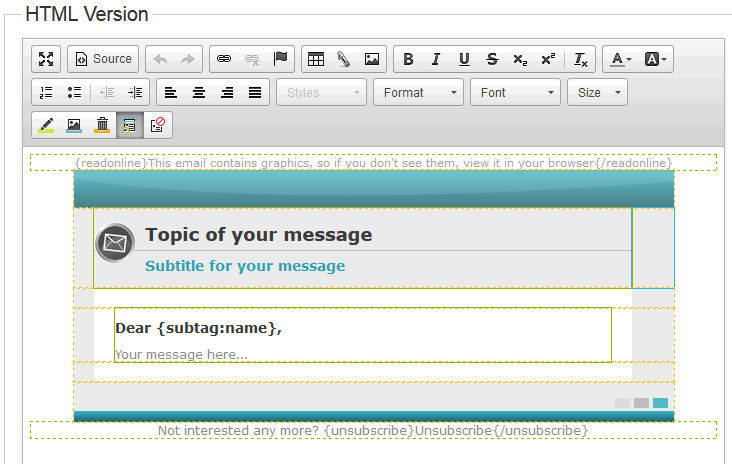Open the Format dropdown
This screenshot has height=464, width=732.
click(418, 92)
